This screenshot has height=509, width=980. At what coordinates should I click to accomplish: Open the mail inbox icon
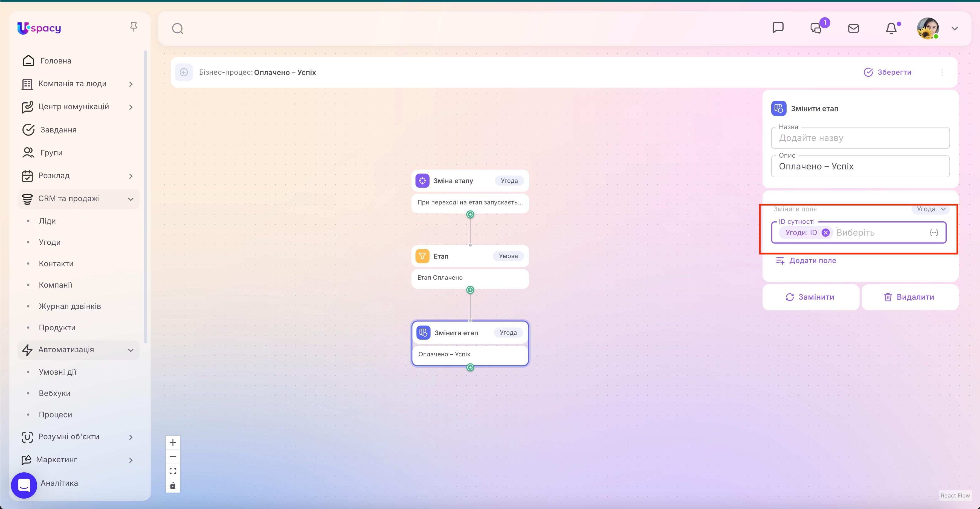point(854,28)
